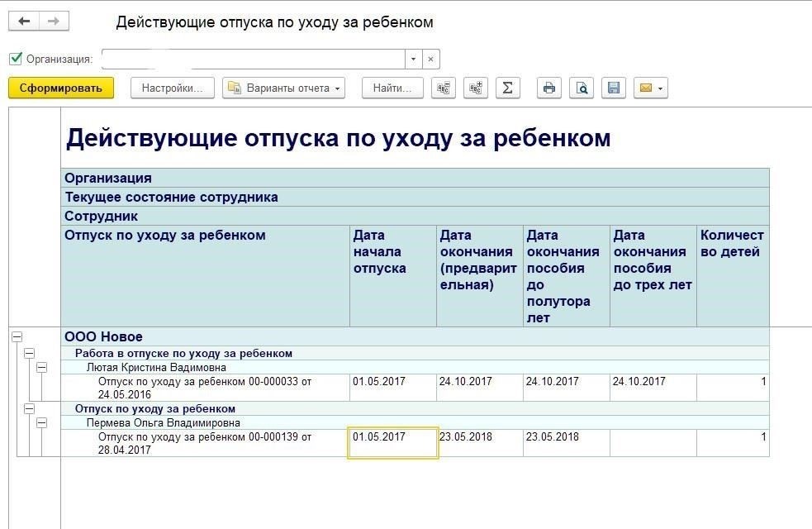This screenshot has height=529, width=812.
Task: Open document 00-000033 от 24.05.2016
Action: pyautogui.click(x=205, y=388)
